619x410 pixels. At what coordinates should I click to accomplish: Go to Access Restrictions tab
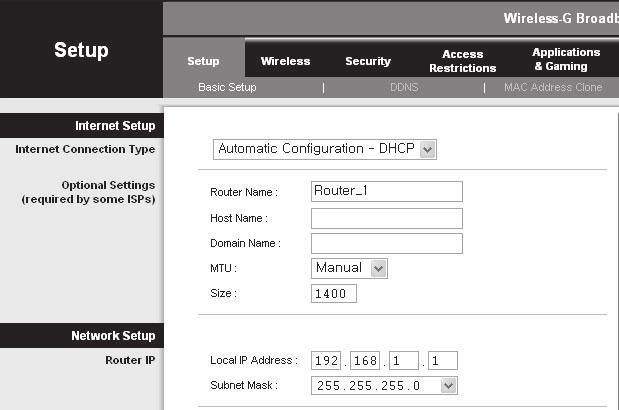click(x=463, y=61)
